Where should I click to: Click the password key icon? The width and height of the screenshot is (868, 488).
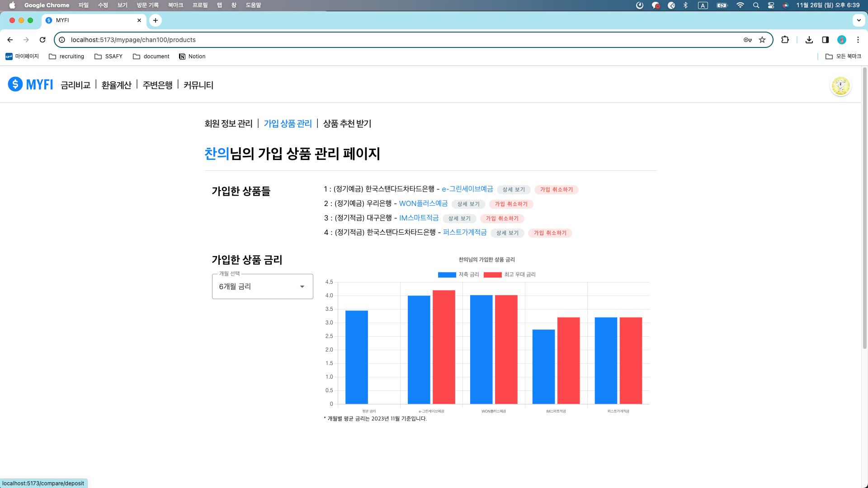[x=748, y=40]
